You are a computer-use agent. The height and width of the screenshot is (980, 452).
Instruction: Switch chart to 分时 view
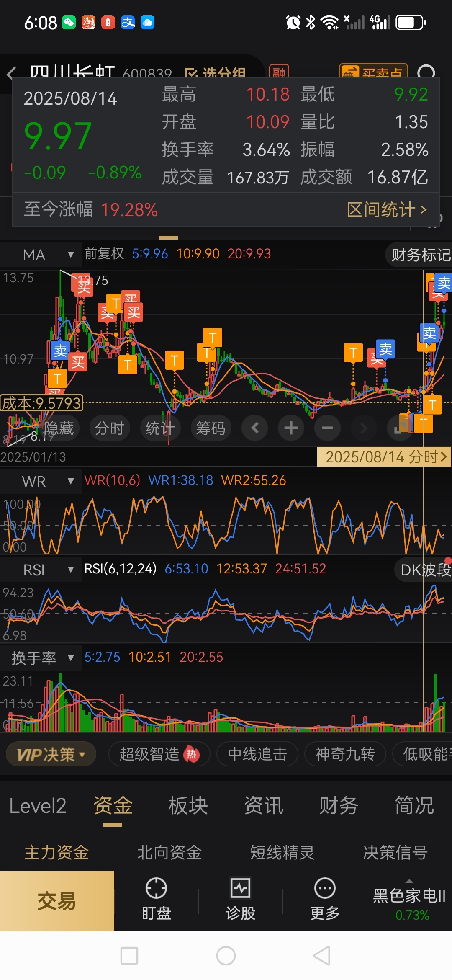[110, 428]
